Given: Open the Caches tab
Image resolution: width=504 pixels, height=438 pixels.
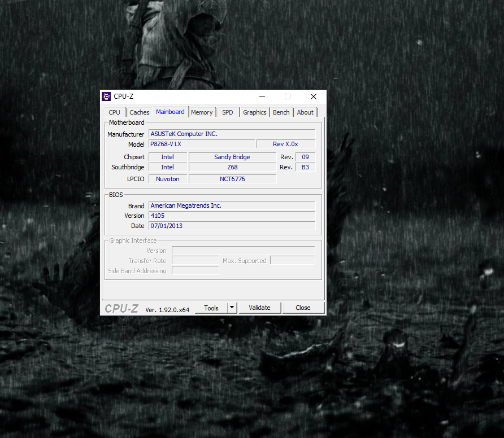Looking at the screenshot, I should pyautogui.click(x=140, y=112).
